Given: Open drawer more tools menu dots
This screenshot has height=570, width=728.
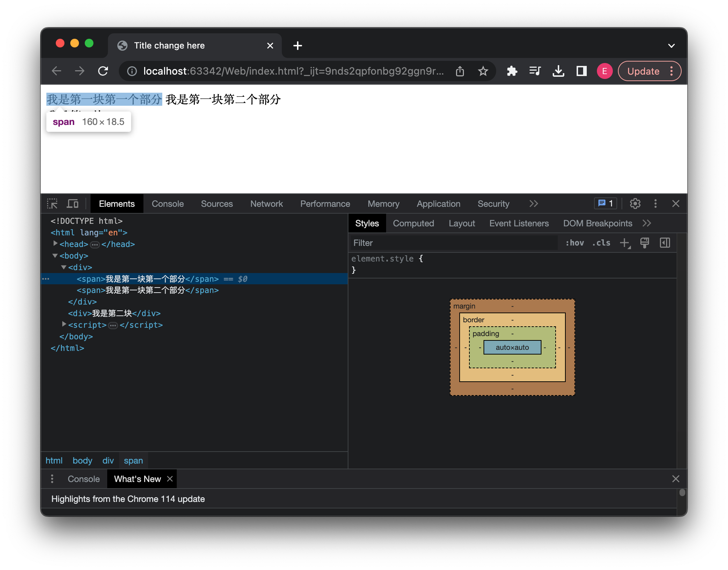Looking at the screenshot, I should pos(52,479).
